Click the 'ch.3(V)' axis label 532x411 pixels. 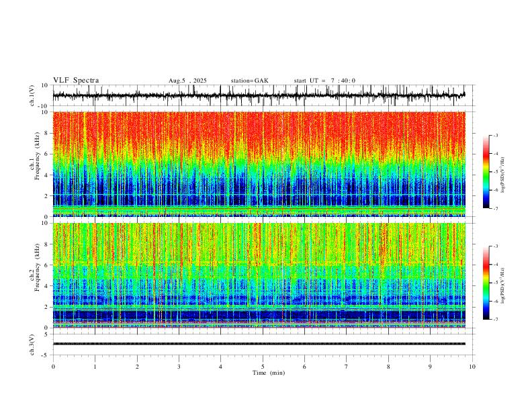coord(32,345)
